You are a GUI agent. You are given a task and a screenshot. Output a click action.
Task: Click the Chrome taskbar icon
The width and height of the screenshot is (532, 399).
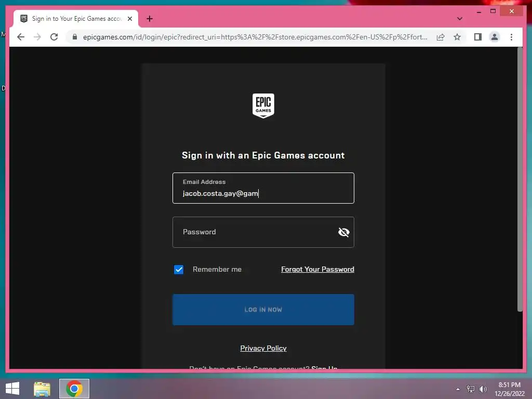74,389
